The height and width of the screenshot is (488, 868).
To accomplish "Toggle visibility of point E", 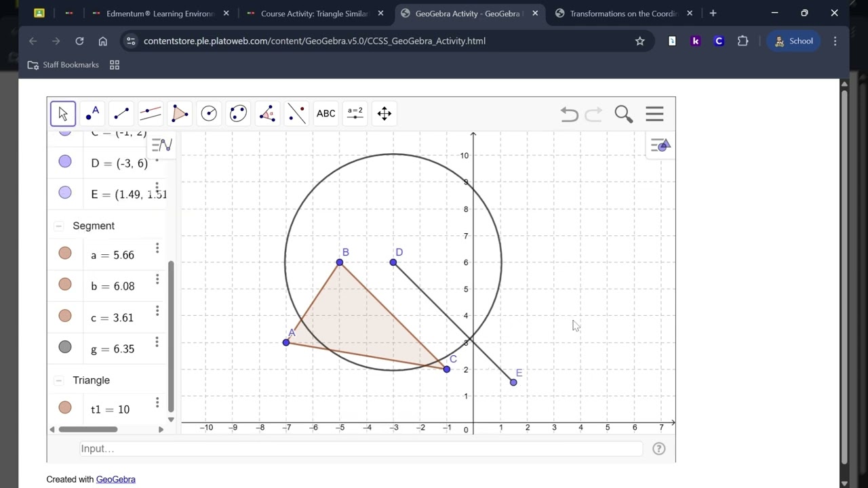I will coord(65,192).
